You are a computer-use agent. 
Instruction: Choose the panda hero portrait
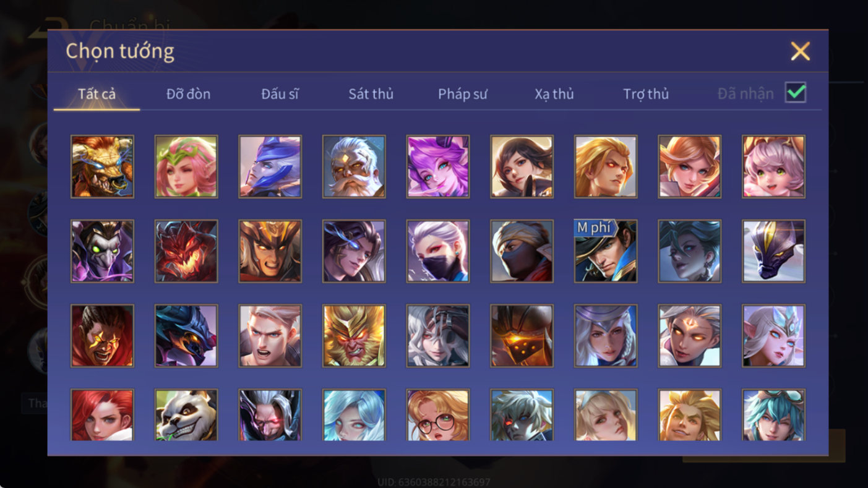[186, 414]
